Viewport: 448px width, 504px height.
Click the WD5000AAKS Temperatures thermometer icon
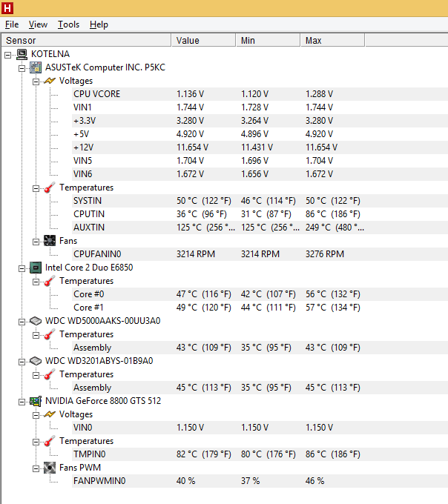point(50,334)
